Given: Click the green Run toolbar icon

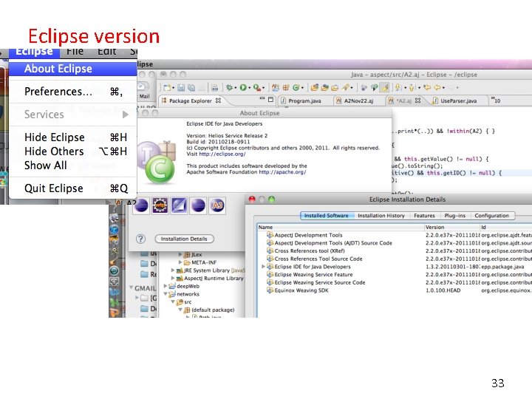Looking at the screenshot, I should [x=243, y=87].
